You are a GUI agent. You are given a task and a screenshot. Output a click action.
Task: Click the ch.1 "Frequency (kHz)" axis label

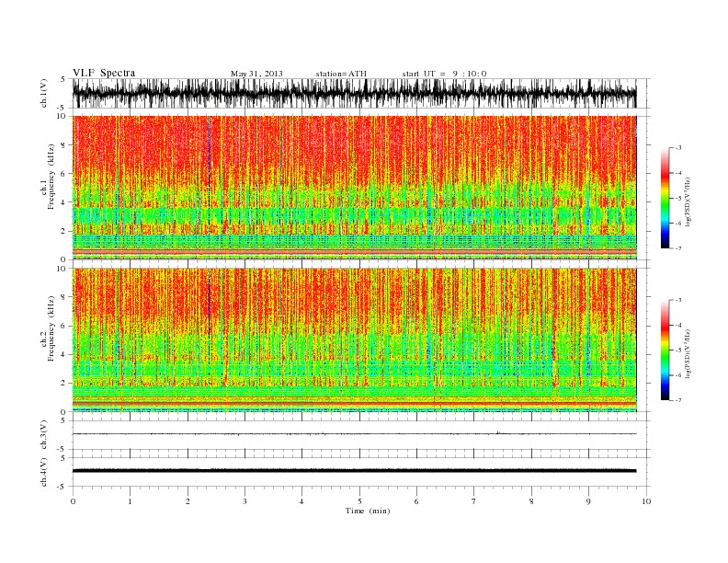pos(51,177)
